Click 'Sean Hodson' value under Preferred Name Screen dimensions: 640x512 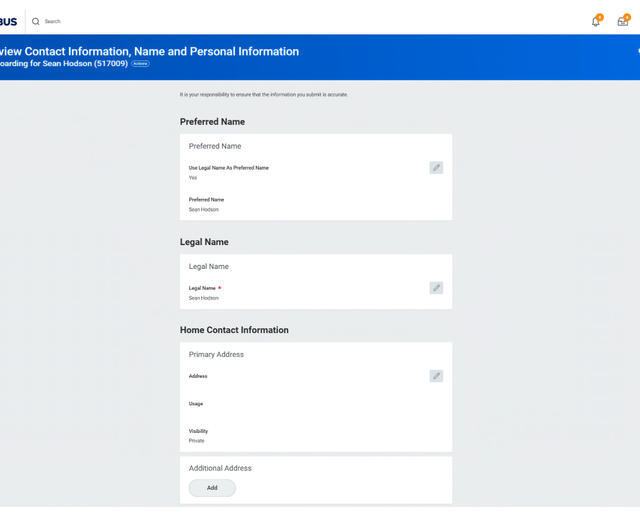point(204,209)
